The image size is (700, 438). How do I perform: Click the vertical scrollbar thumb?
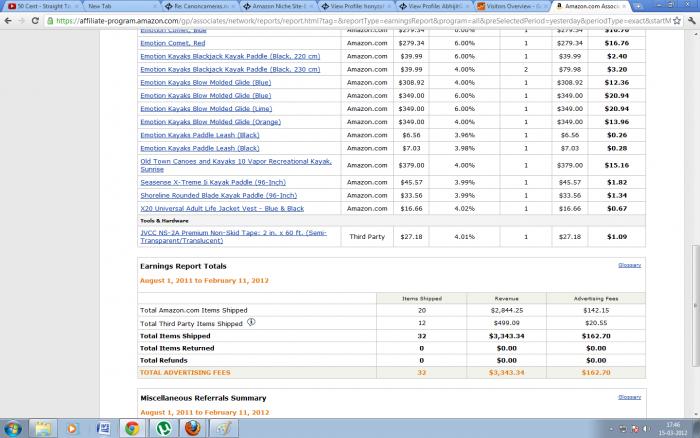pyautogui.click(x=695, y=306)
